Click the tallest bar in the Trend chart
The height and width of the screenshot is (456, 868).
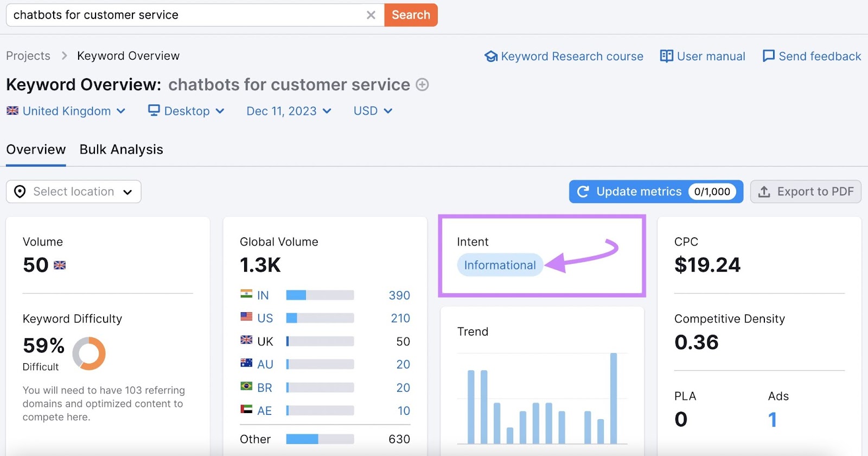click(x=614, y=398)
